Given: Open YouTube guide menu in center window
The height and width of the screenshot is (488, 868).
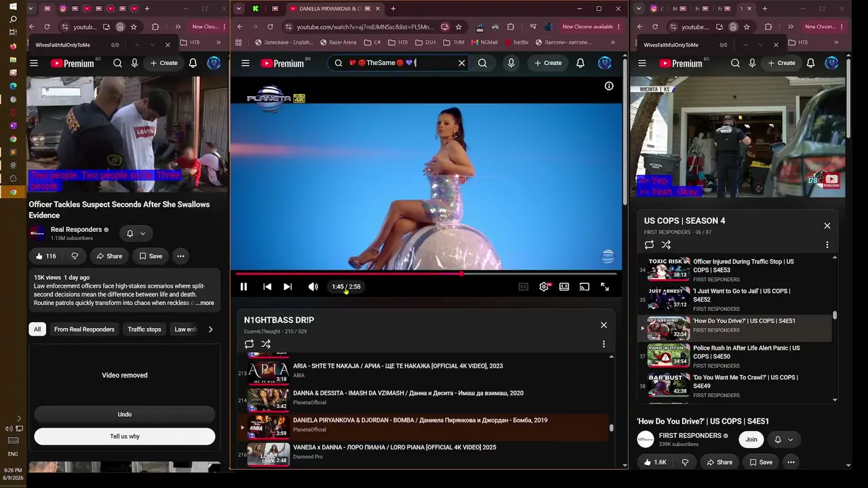Looking at the screenshot, I should click(x=245, y=63).
